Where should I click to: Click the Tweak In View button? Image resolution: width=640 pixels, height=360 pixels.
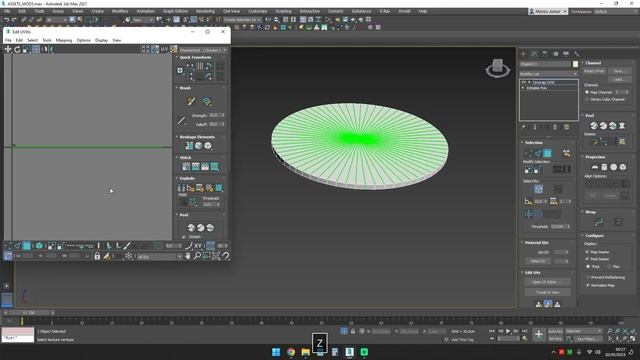coord(547,292)
